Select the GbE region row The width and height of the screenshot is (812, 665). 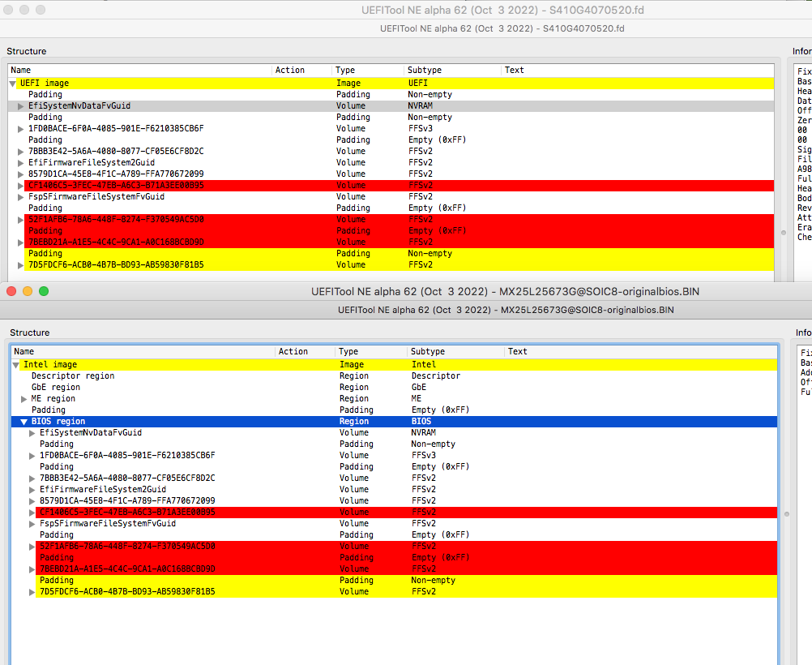tap(394, 387)
